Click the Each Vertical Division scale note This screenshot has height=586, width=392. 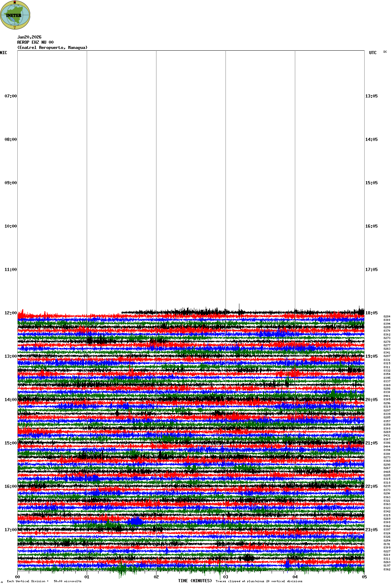coord(44,581)
